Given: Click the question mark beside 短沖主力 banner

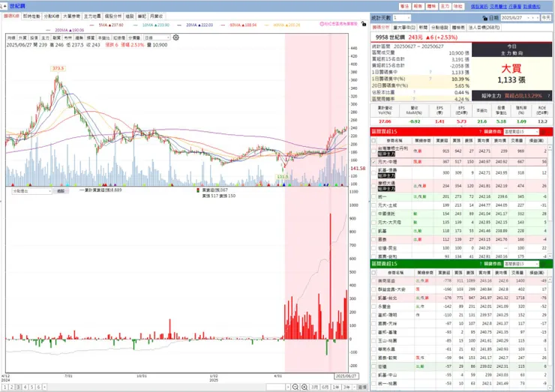Looking at the screenshot, I should (549, 96).
